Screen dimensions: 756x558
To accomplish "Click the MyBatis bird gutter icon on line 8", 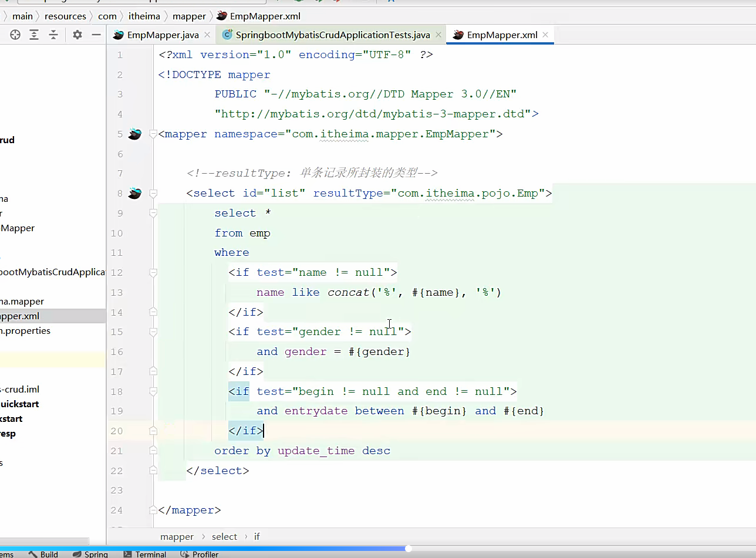I will coord(135,193).
